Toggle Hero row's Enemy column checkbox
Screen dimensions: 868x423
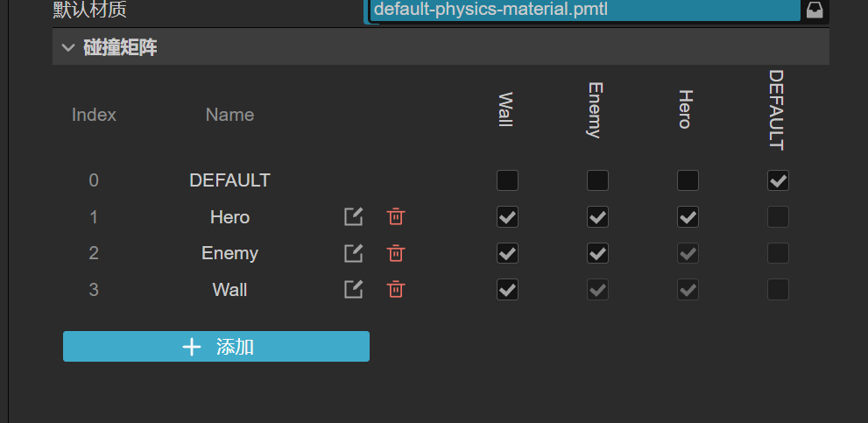(597, 217)
